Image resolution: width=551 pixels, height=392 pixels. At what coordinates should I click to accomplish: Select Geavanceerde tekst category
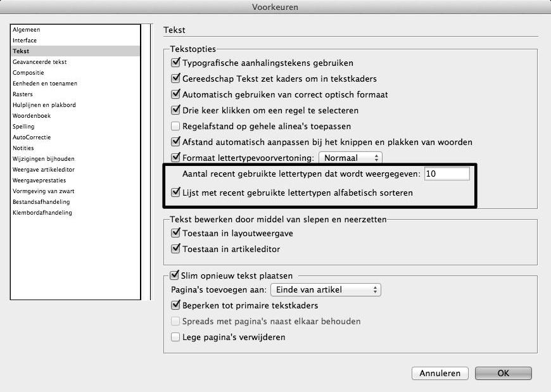click(x=39, y=62)
